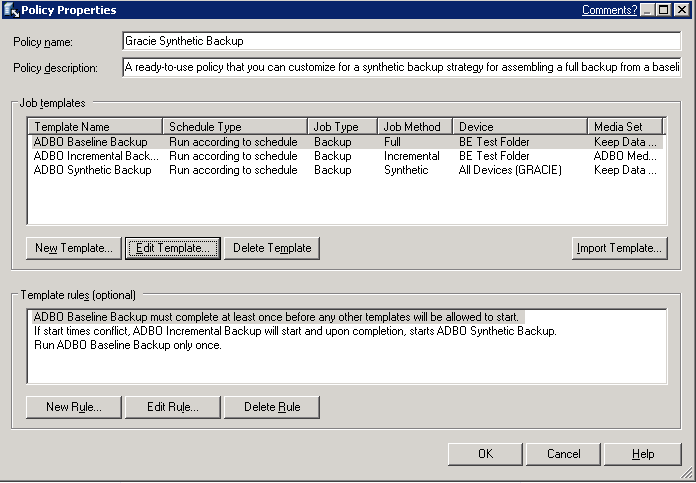Click ADBO Med... media set cell

tap(625, 156)
